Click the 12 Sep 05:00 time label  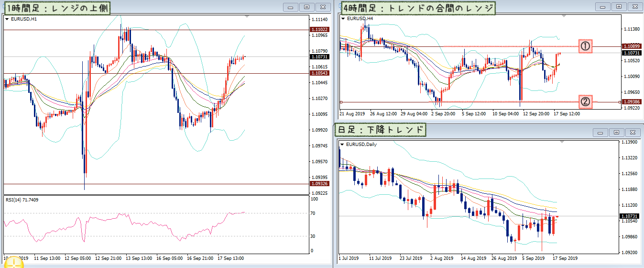point(78,258)
